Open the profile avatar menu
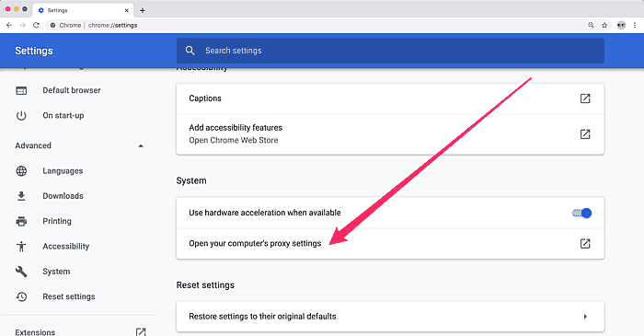Viewport: 644px width, 336px height. pos(621,25)
